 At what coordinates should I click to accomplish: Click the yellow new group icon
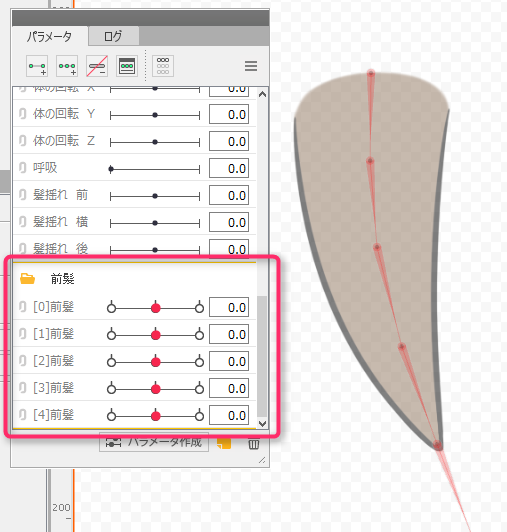click(224, 443)
